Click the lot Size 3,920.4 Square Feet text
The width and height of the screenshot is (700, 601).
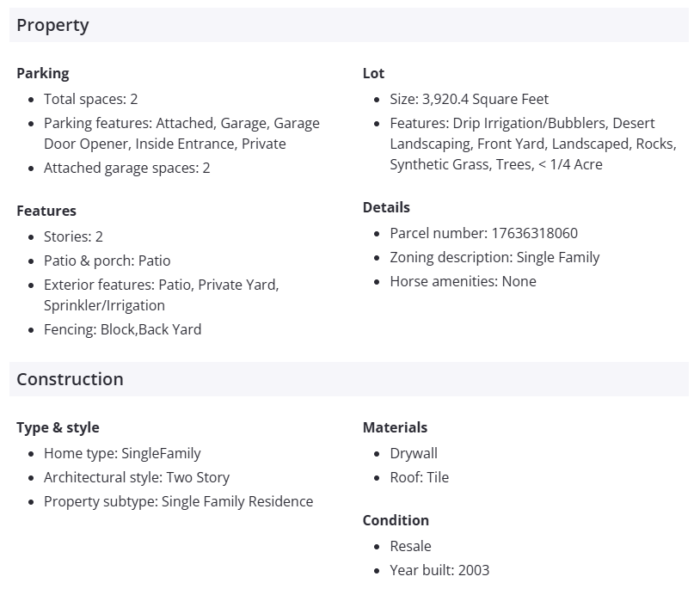tap(469, 99)
